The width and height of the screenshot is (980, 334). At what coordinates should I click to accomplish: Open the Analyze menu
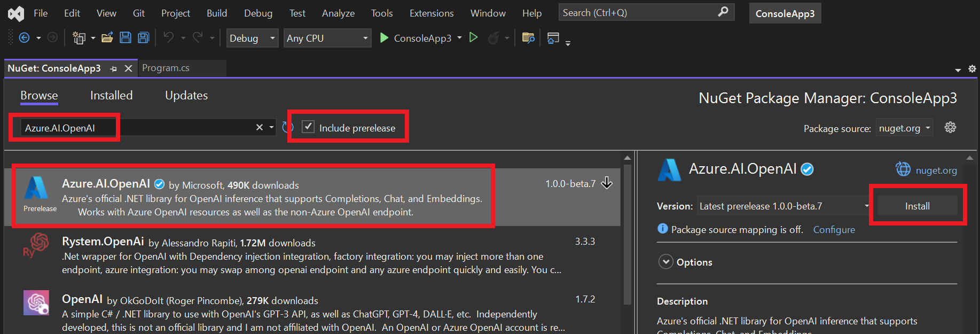point(338,13)
